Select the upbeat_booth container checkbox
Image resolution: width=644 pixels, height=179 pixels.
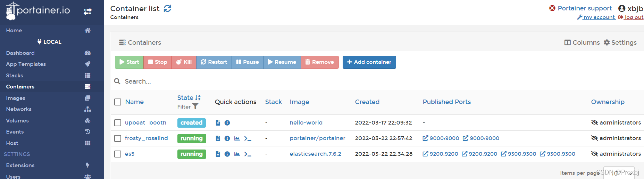pyautogui.click(x=118, y=123)
